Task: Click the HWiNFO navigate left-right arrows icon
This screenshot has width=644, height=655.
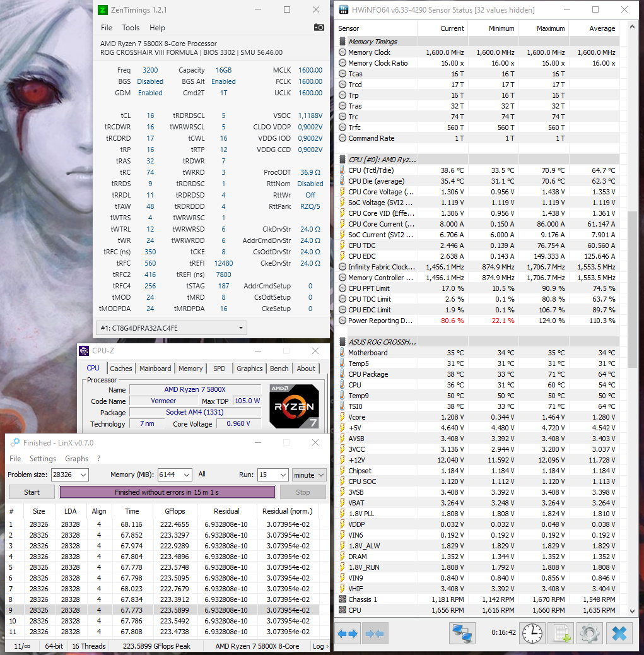Action: (348, 634)
